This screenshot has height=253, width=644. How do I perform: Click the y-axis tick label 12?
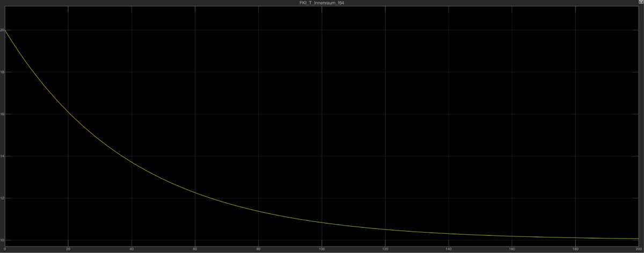pyautogui.click(x=2, y=198)
